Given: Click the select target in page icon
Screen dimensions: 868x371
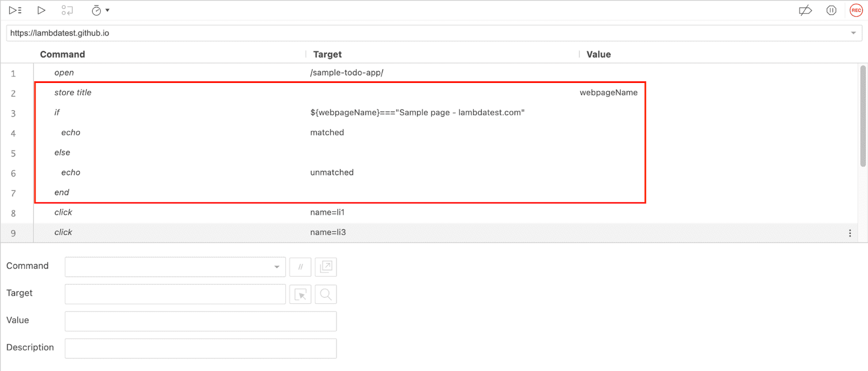Looking at the screenshot, I should [301, 294].
